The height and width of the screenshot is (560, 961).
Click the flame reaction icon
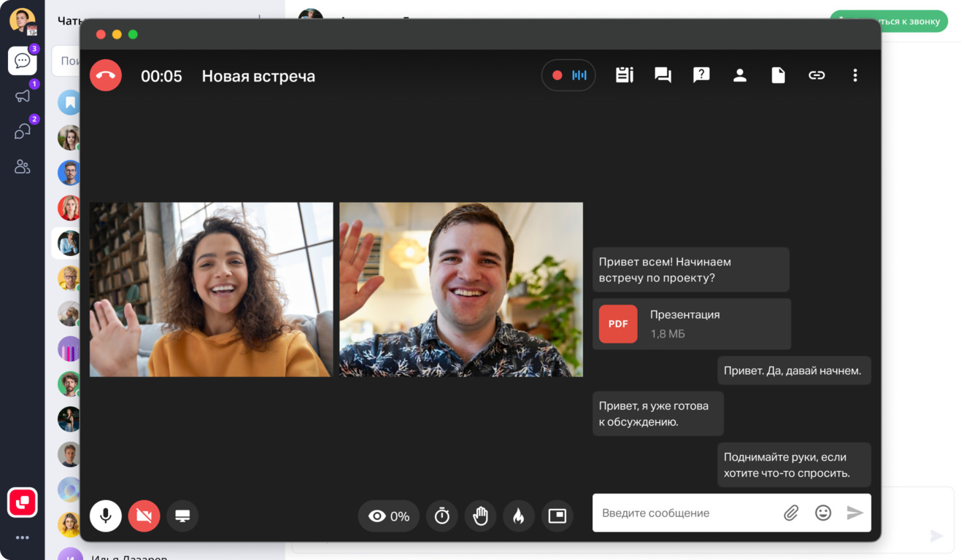[518, 516]
